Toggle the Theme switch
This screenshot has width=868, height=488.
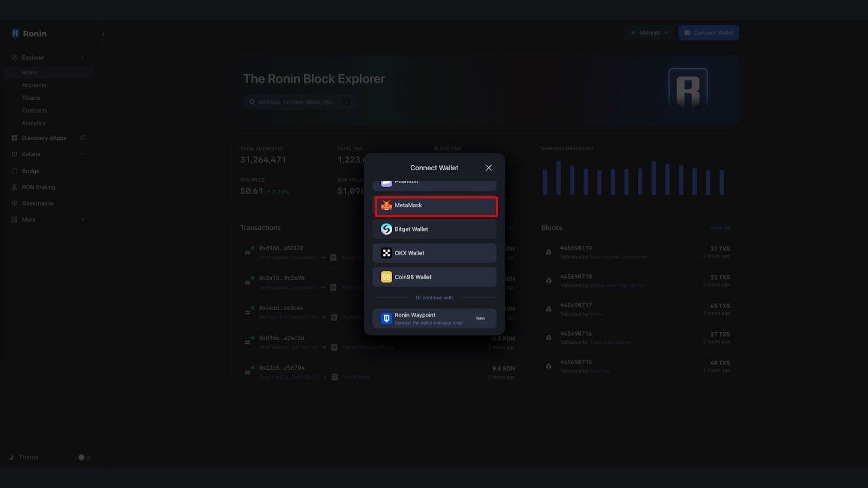click(84, 458)
